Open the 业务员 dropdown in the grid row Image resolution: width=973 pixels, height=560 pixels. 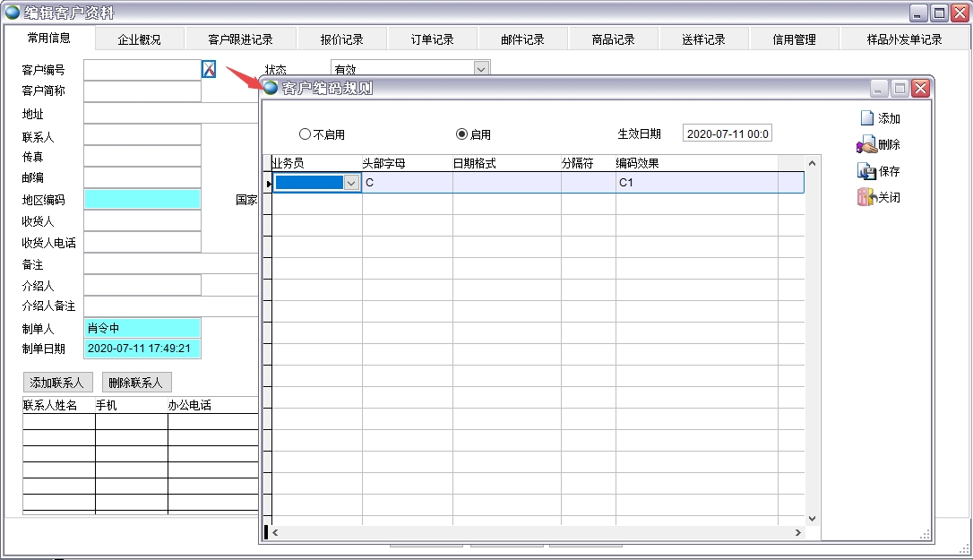point(351,183)
